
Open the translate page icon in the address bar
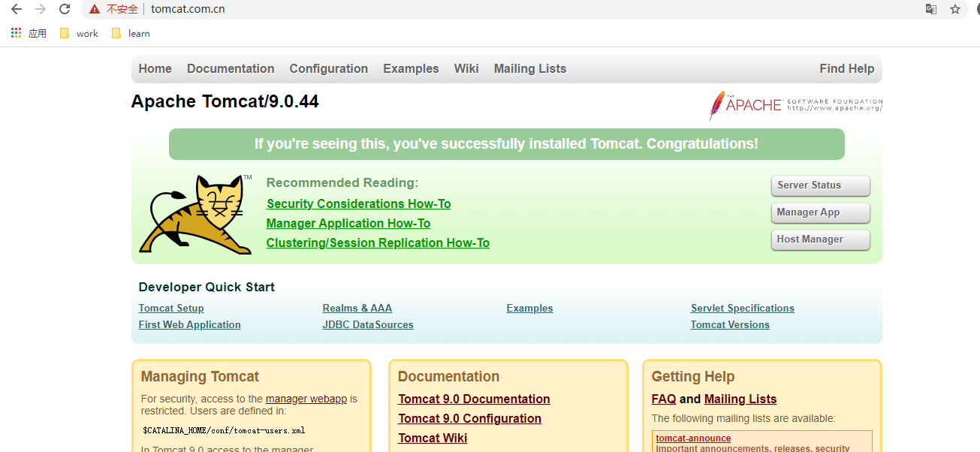(930, 9)
